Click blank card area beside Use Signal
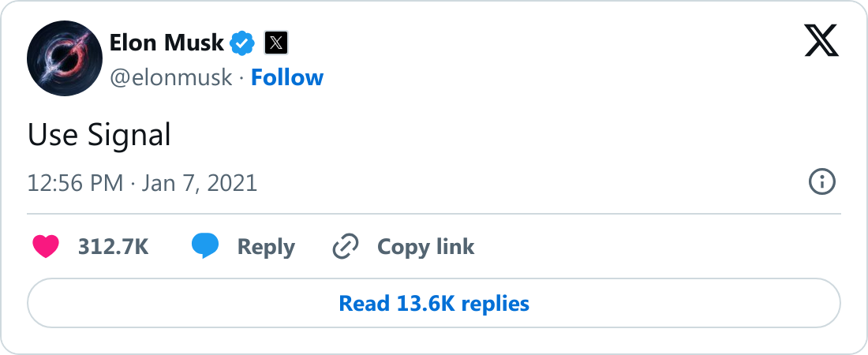 coord(498,135)
